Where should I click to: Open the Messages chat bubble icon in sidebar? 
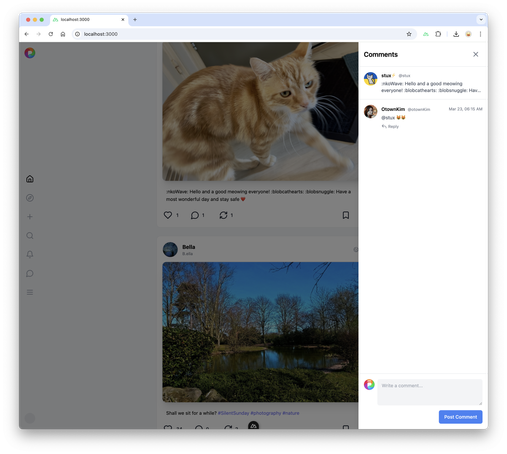(x=30, y=274)
